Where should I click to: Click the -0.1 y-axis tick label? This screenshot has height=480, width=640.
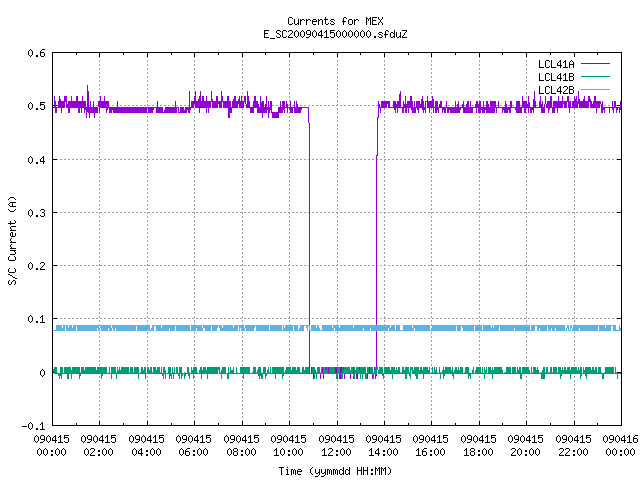tap(33, 426)
